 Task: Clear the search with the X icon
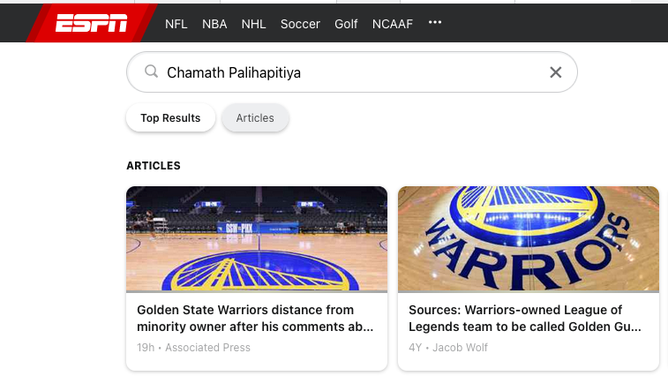coord(556,72)
